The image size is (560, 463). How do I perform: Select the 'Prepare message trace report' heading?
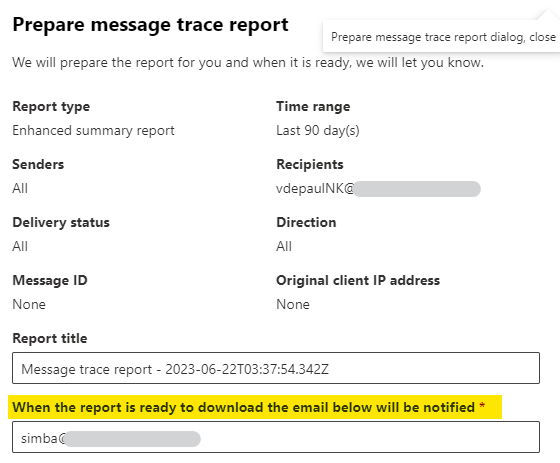coord(150,25)
